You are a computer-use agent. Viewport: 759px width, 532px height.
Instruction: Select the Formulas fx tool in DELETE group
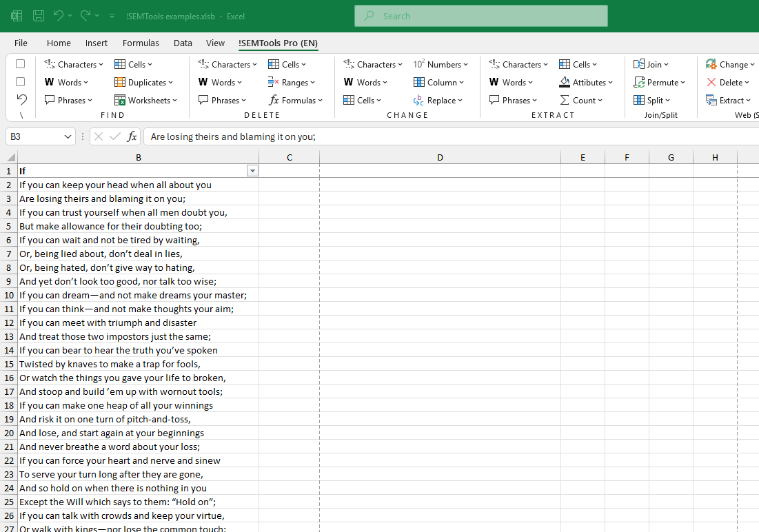pos(296,100)
